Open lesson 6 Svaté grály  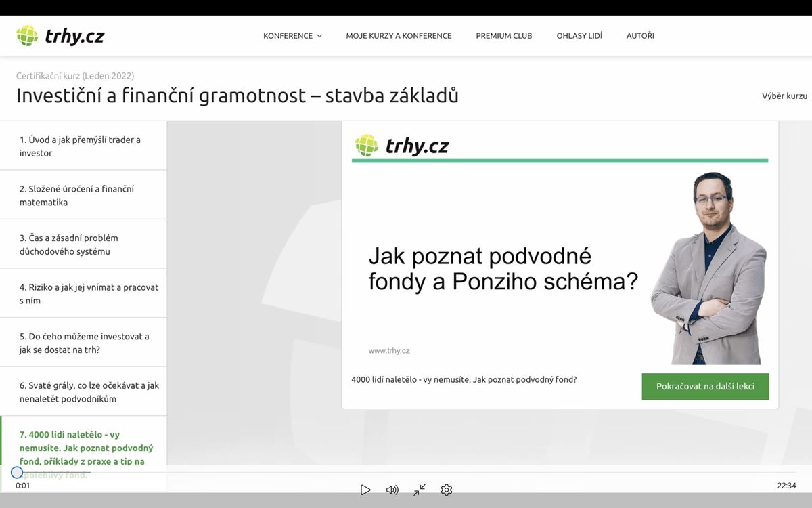pos(83,391)
